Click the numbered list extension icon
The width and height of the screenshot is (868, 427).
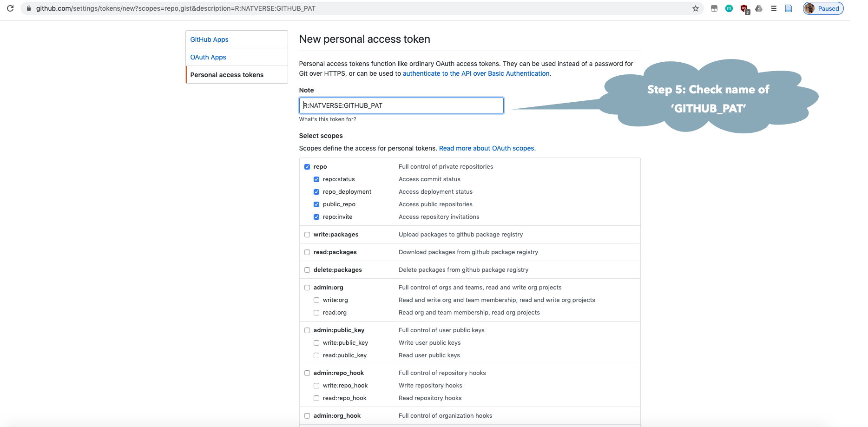coord(774,8)
